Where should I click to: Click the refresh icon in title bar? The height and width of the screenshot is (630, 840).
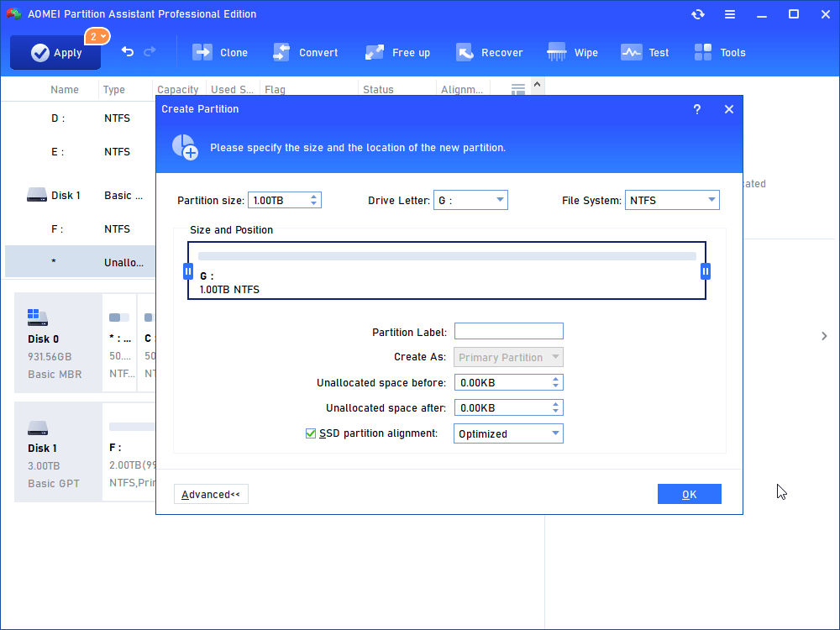tap(697, 14)
